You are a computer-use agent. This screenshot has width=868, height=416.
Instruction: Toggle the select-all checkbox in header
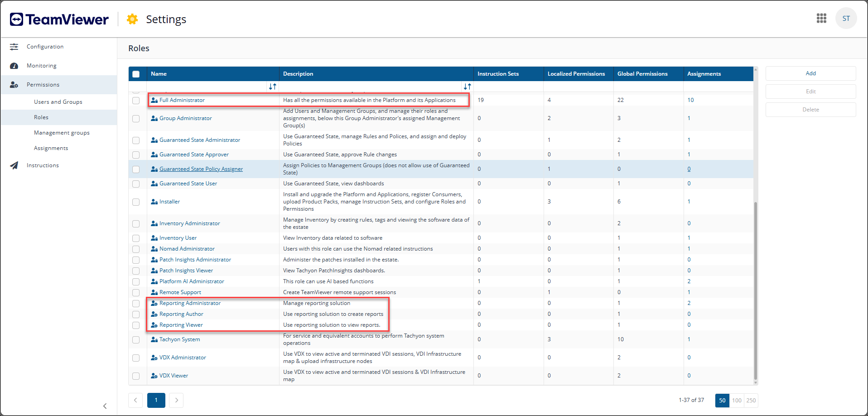click(x=136, y=74)
